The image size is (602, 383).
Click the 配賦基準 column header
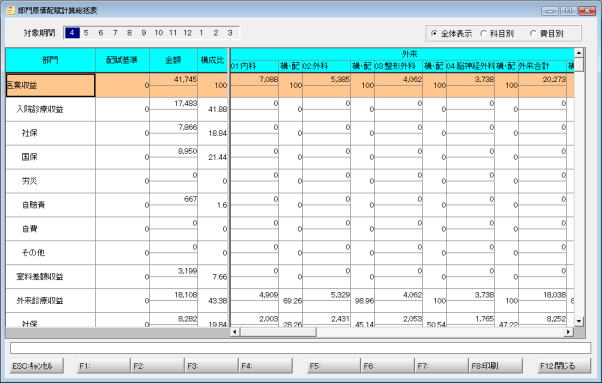coord(122,60)
